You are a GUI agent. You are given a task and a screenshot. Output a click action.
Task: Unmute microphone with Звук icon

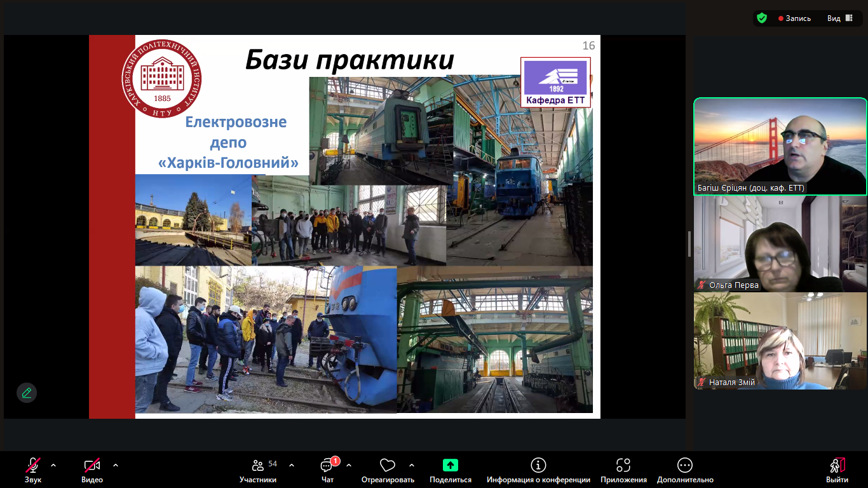click(x=33, y=465)
